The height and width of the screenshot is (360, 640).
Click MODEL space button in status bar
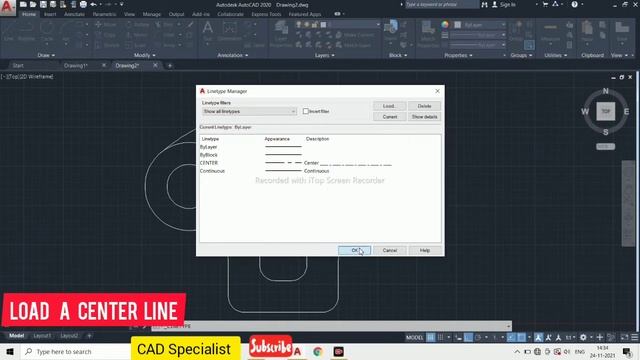(x=414, y=337)
